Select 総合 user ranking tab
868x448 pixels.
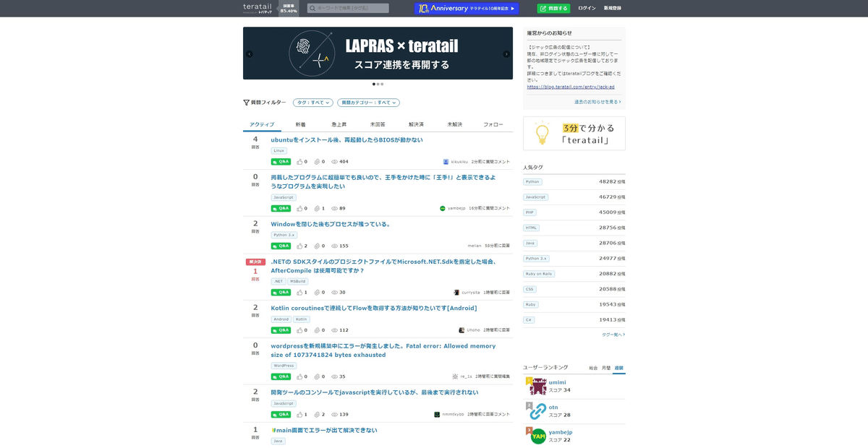coord(593,368)
